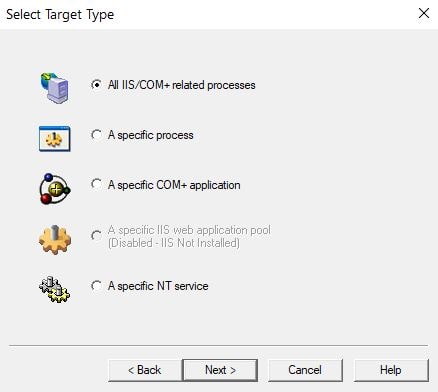The height and width of the screenshot is (392, 438).
Task: Click the window-with-gear specific process icon
Action: coord(55,139)
